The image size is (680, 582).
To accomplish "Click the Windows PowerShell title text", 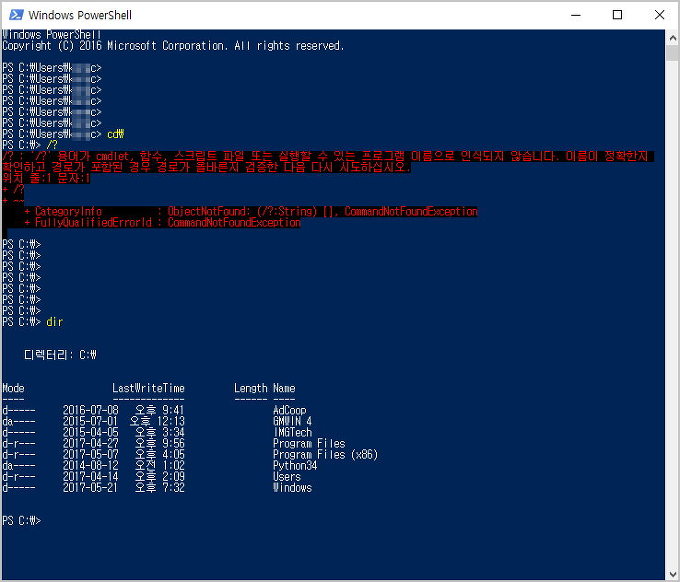I will point(80,15).
